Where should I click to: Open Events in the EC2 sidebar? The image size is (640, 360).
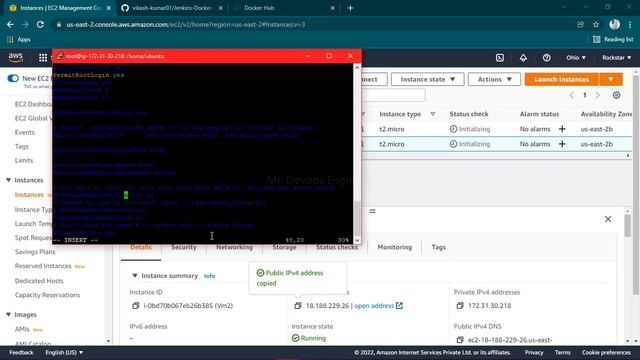click(x=24, y=132)
